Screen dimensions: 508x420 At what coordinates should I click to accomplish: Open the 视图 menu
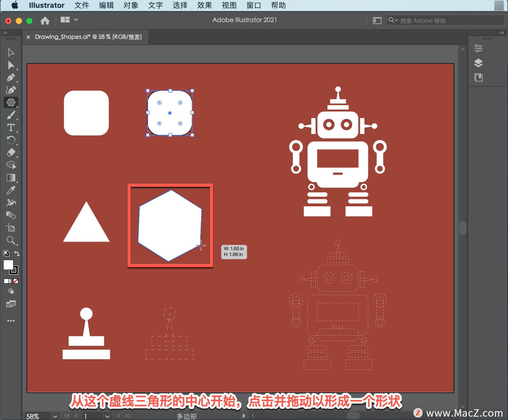point(229,5)
